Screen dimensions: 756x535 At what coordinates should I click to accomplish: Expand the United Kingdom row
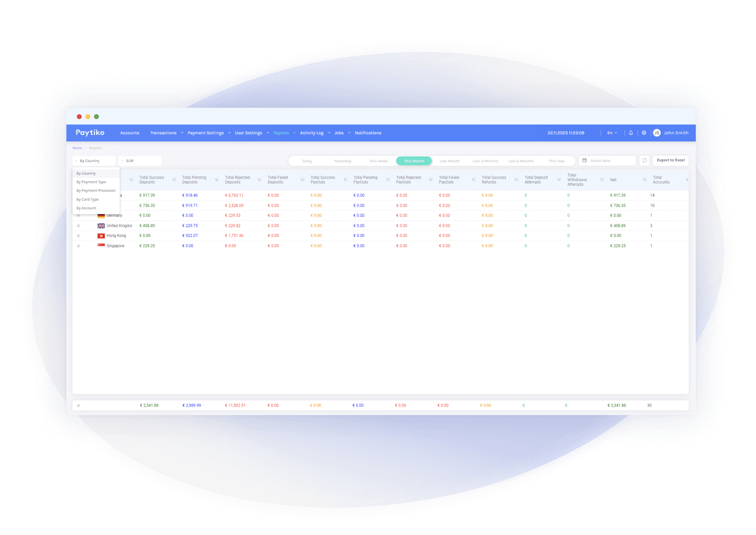[78, 226]
